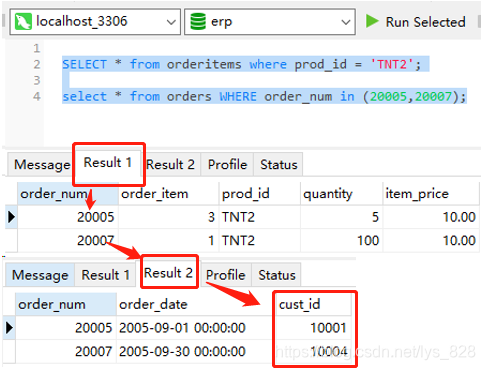The image size is (485, 370).
Task: Select the cust_id cell 10001
Action: coord(314,328)
